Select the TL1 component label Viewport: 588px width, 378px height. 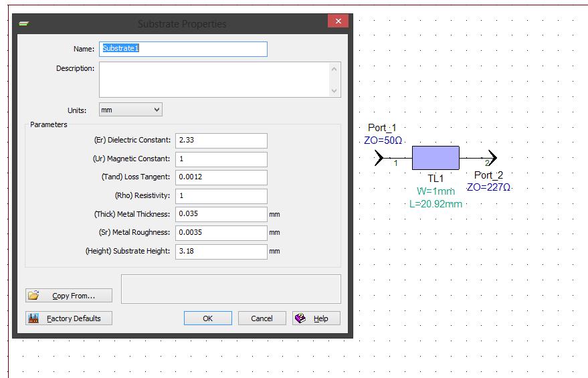[x=435, y=179]
